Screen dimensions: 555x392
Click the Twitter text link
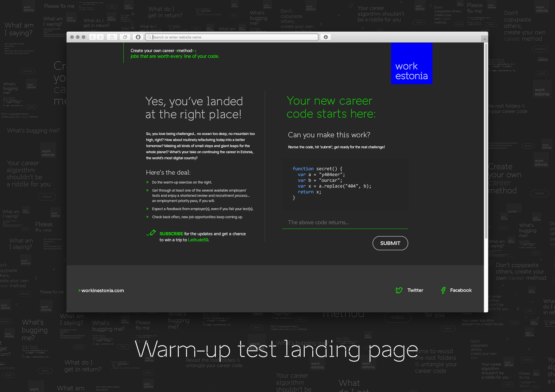click(x=415, y=290)
